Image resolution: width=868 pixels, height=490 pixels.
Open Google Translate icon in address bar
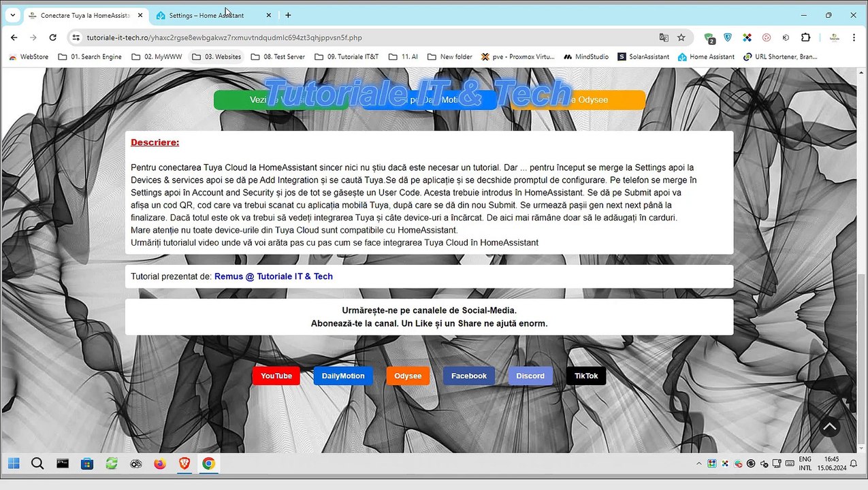tap(664, 37)
